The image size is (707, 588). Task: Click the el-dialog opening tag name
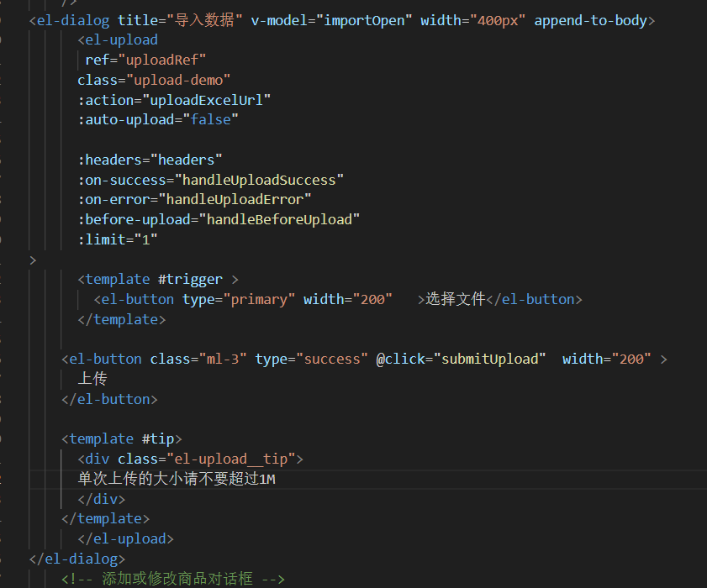coord(73,20)
